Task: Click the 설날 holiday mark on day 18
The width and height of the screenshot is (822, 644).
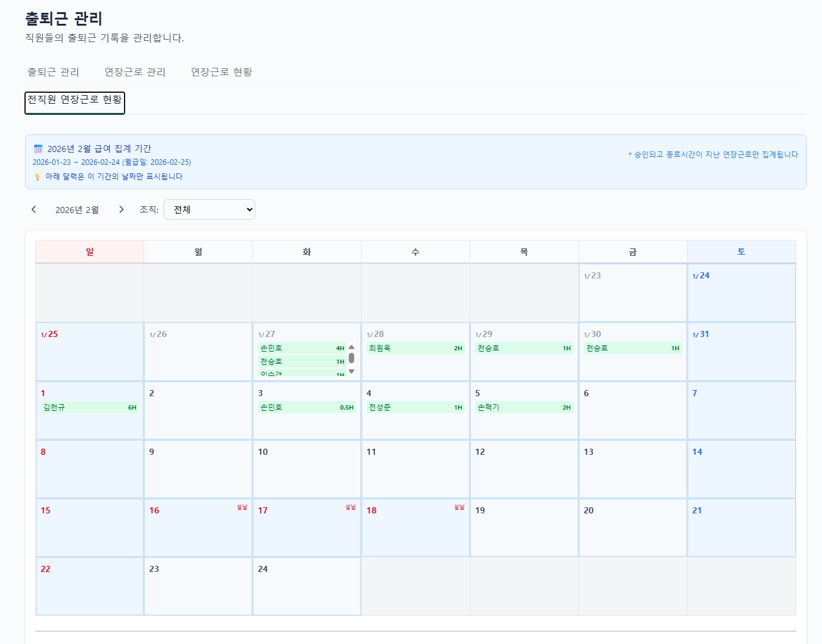Action: pos(459,507)
